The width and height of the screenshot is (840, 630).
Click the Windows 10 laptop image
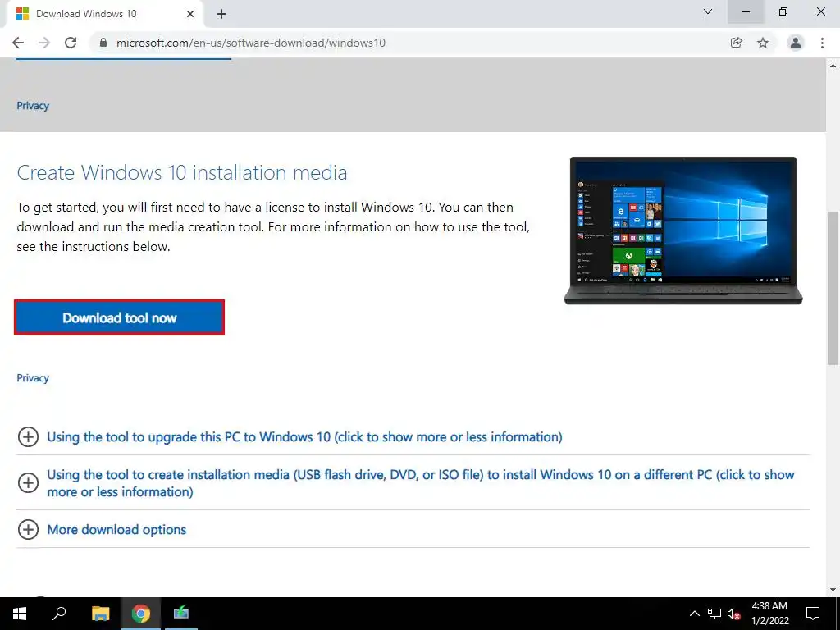683,231
